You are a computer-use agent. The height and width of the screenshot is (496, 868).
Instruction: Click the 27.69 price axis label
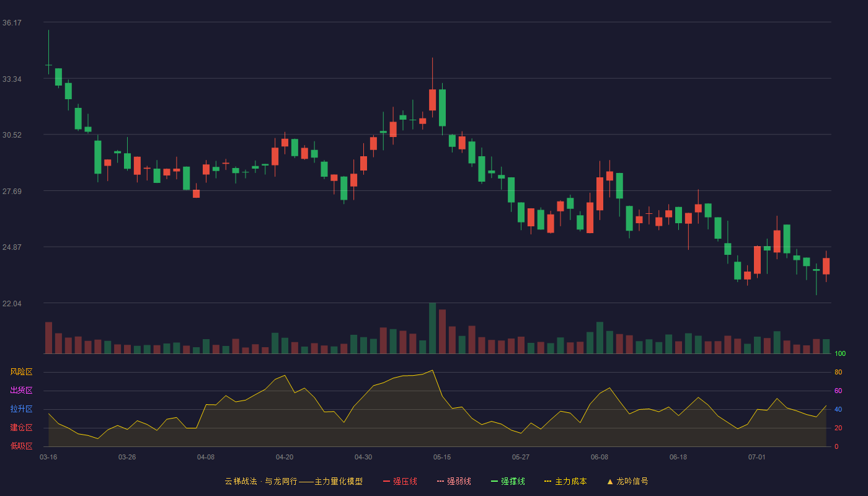coord(12,192)
